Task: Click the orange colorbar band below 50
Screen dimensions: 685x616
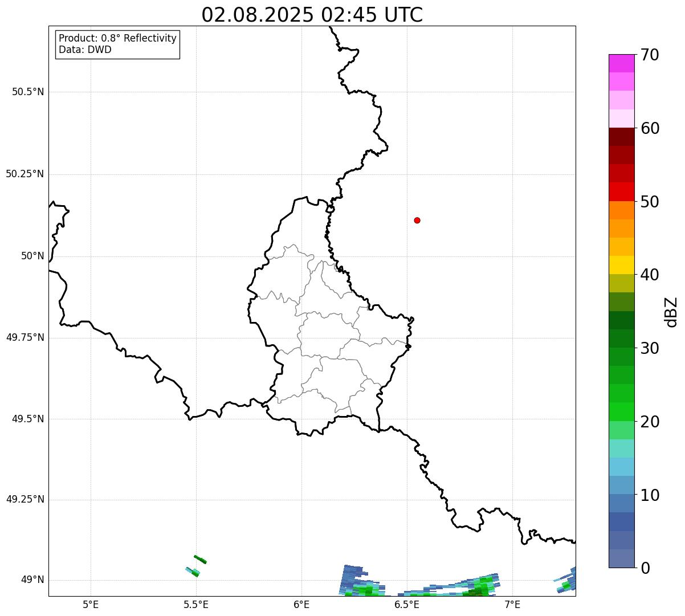Action: [x=621, y=210]
